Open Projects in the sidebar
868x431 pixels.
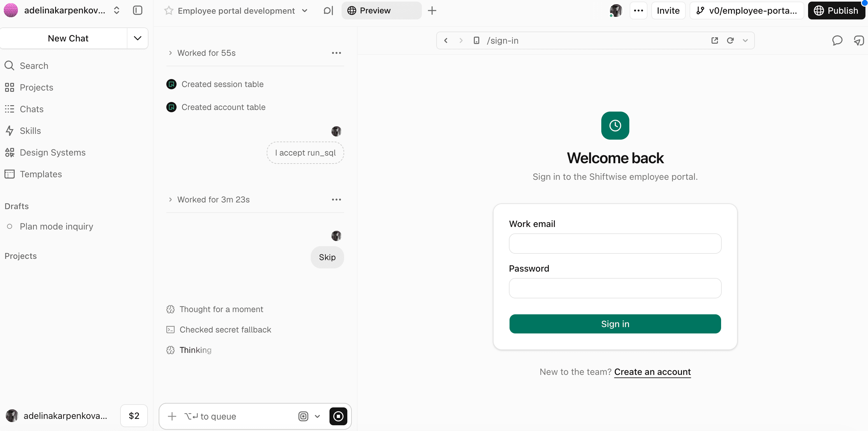(29, 87)
